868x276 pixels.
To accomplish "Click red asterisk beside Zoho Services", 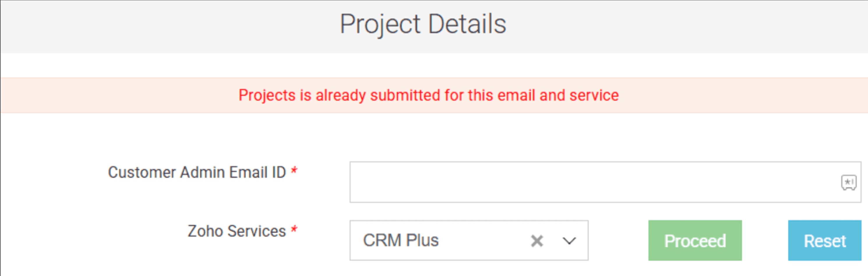I will tap(294, 229).
